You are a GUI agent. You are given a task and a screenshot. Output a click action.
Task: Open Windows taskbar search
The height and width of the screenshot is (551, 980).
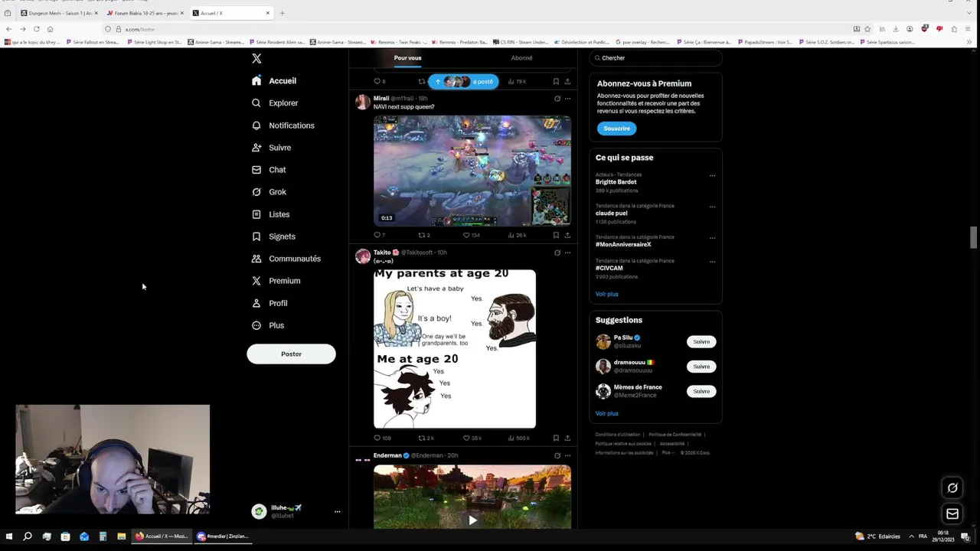coord(28,536)
